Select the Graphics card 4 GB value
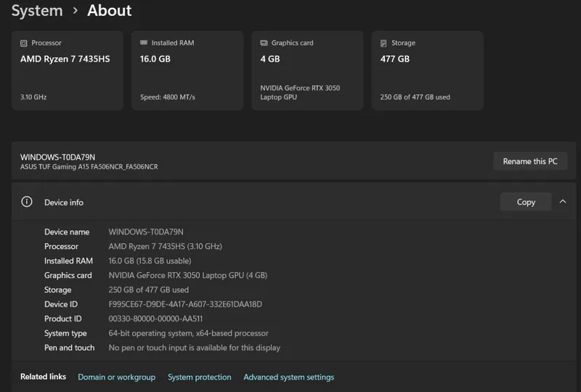The height and width of the screenshot is (392, 581). pos(269,59)
